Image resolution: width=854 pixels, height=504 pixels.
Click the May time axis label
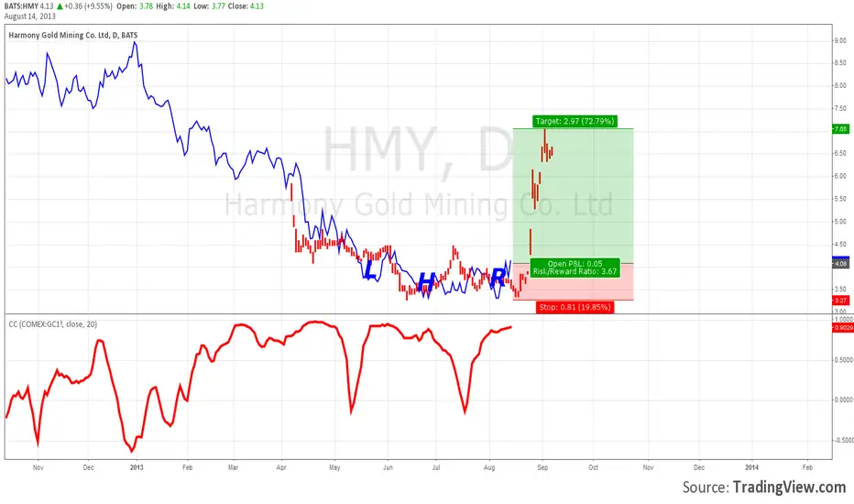334,467
